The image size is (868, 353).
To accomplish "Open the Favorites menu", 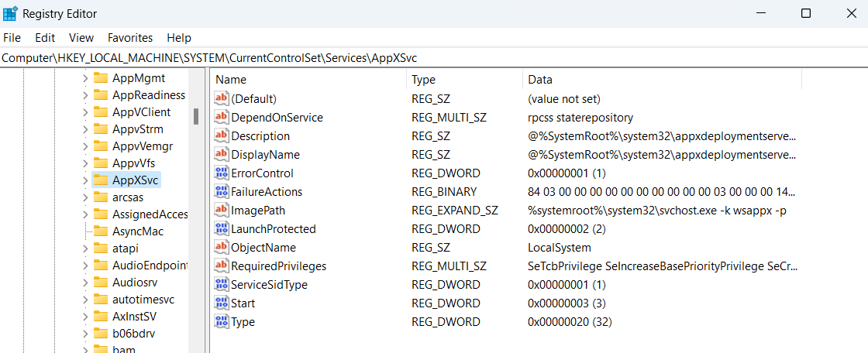I will pyautogui.click(x=130, y=38).
